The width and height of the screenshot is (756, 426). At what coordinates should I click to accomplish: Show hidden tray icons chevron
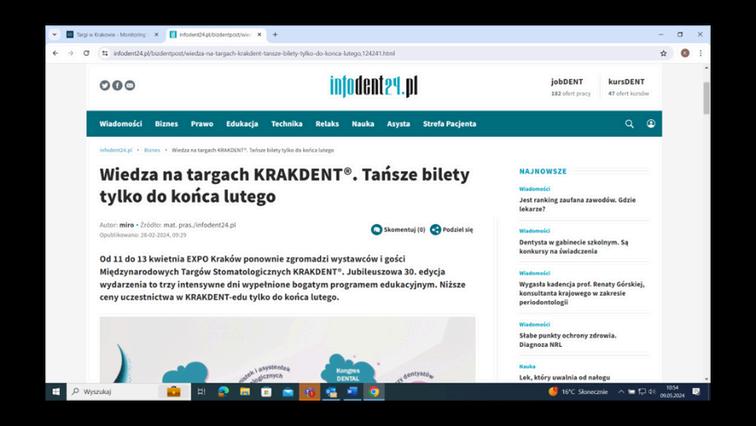point(621,392)
